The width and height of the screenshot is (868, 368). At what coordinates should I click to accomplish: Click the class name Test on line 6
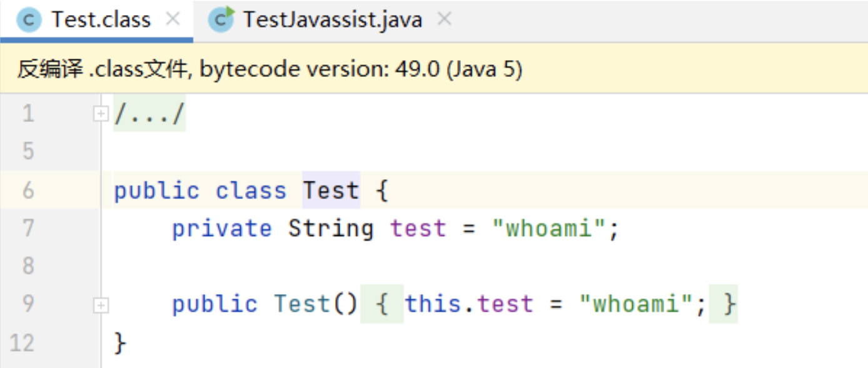331,190
